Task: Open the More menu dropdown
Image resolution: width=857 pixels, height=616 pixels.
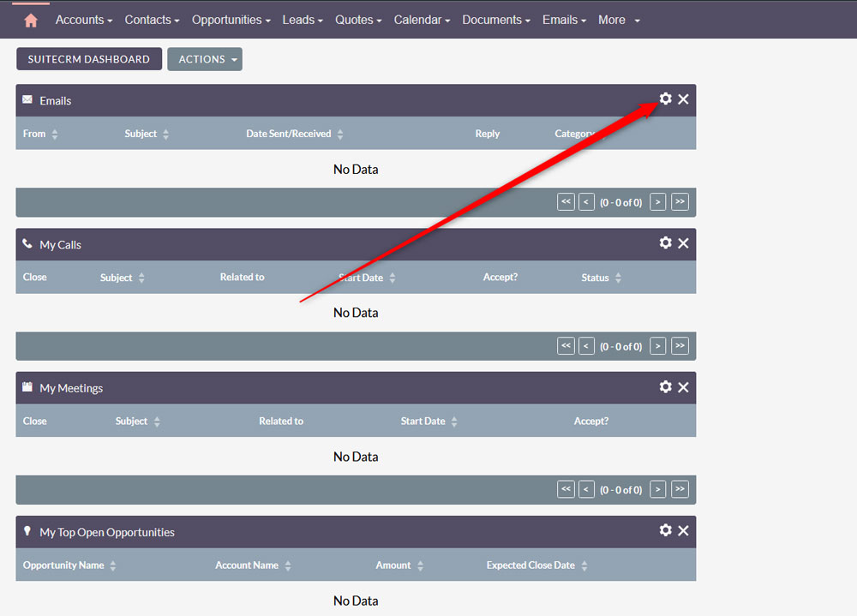Action: pyautogui.click(x=618, y=19)
